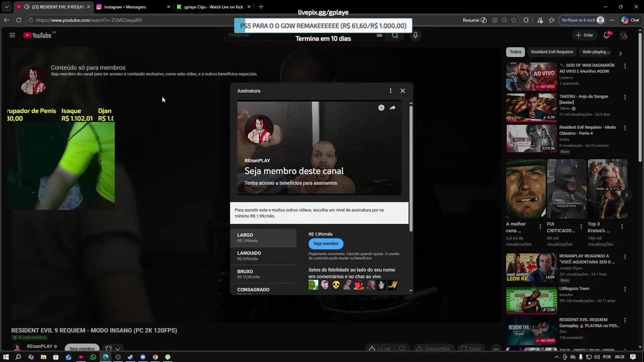644x362 pixels.
Task: Click the blue Seja membro button
Action: click(x=326, y=244)
